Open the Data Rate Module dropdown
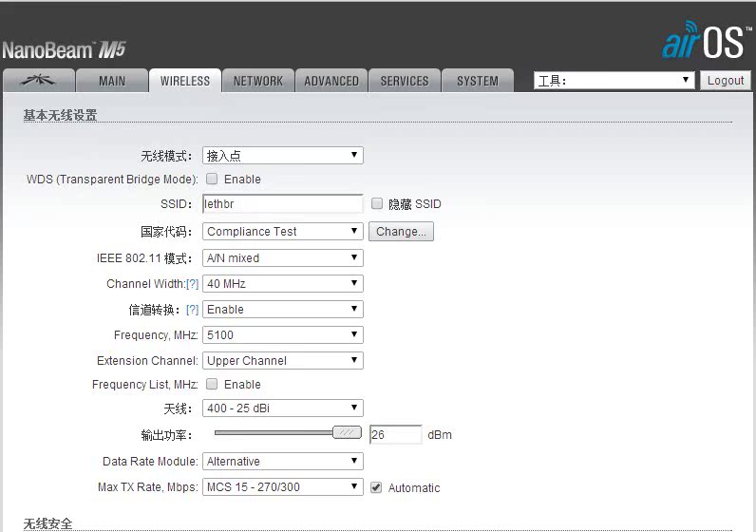 (282, 461)
